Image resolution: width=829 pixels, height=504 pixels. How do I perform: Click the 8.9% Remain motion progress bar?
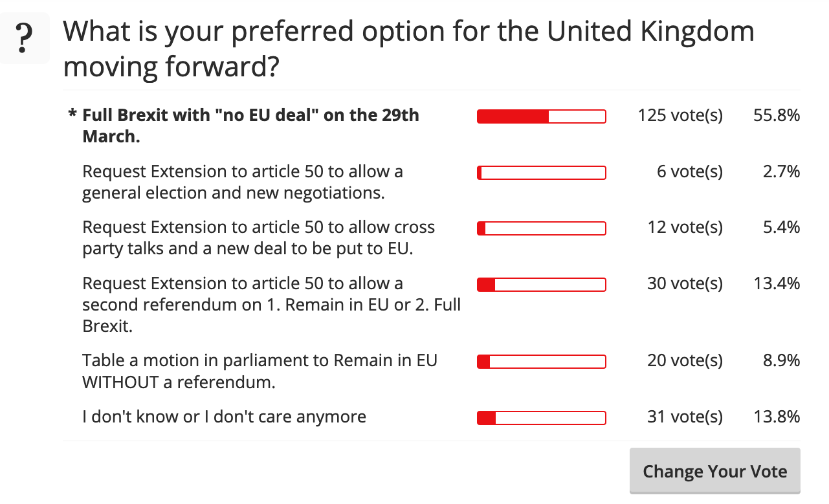coord(541,362)
